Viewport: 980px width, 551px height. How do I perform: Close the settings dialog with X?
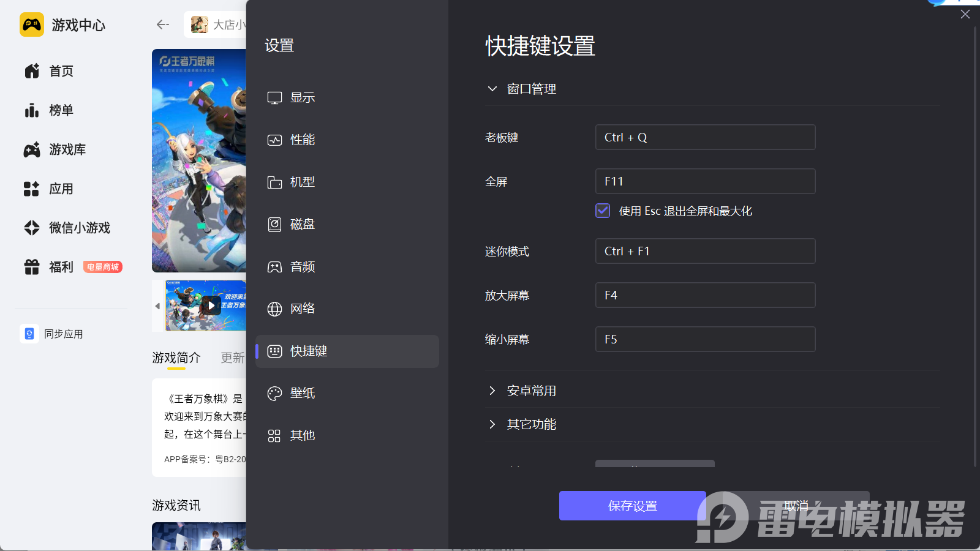965,14
